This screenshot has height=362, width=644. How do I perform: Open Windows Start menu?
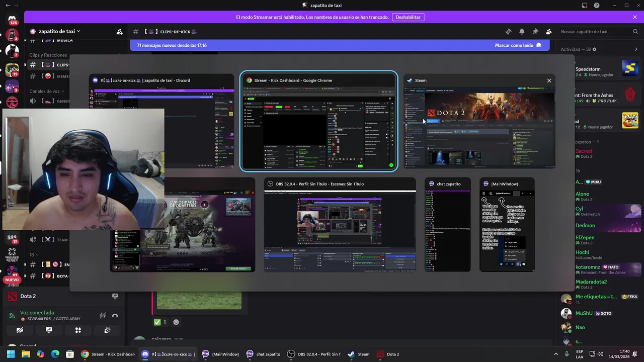(11, 354)
